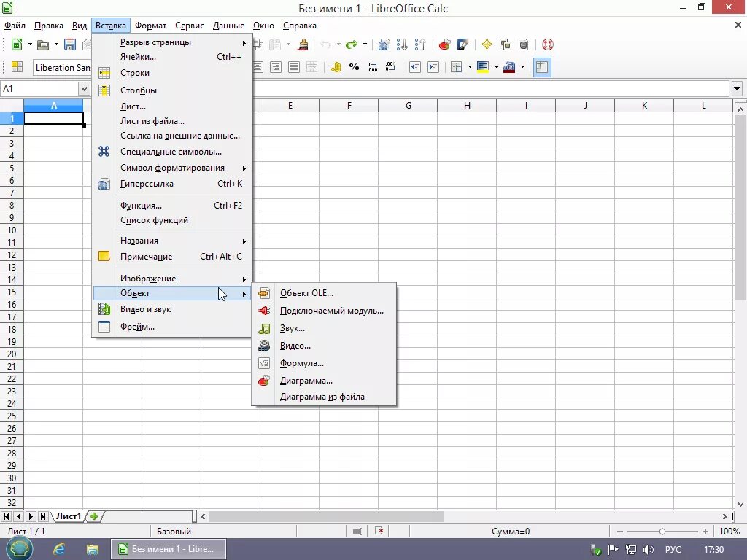Open the dropdown beside New document icon

pos(30,44)
